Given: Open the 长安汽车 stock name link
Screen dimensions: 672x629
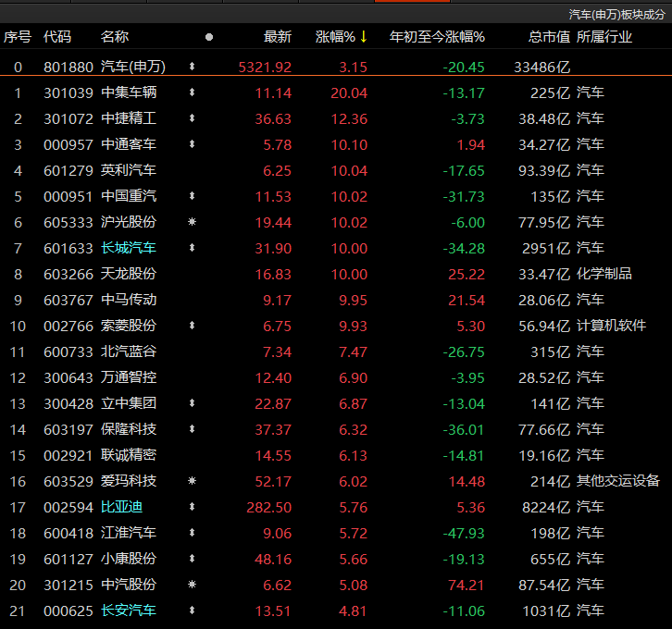Looking at the screenshot, I should point(129,610).
